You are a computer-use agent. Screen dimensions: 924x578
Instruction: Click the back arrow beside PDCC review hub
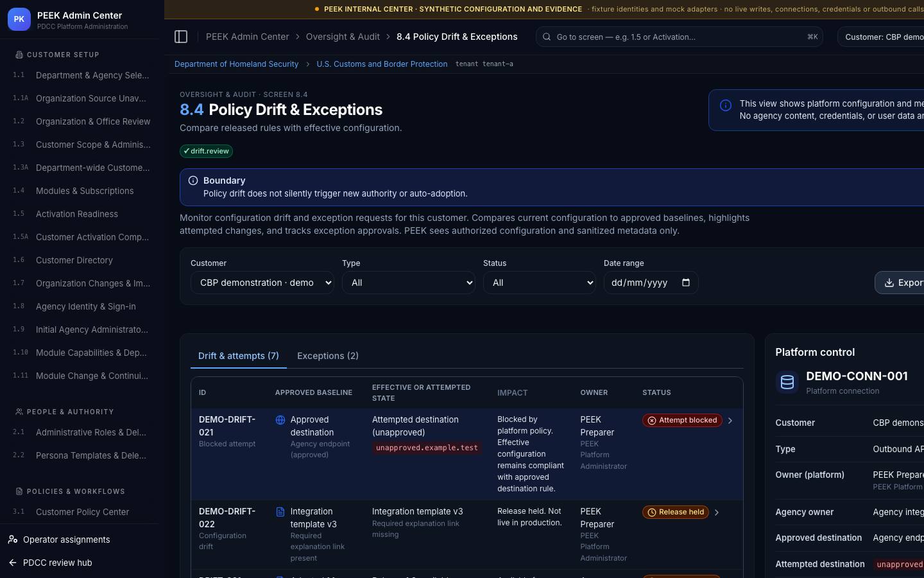point(13,563)
